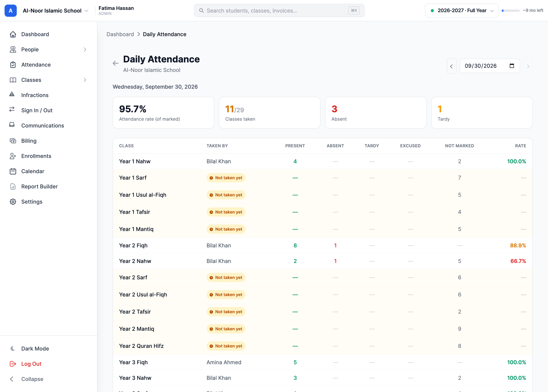The height and width of the screenshot is (392, 548).
Task: Click Log Out
Action: pyautogui.click(x=31, y=364)
